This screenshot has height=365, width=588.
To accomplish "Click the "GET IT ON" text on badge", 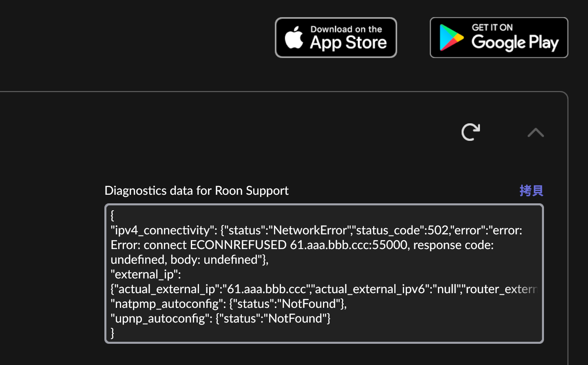I will (x=492, y=27).
